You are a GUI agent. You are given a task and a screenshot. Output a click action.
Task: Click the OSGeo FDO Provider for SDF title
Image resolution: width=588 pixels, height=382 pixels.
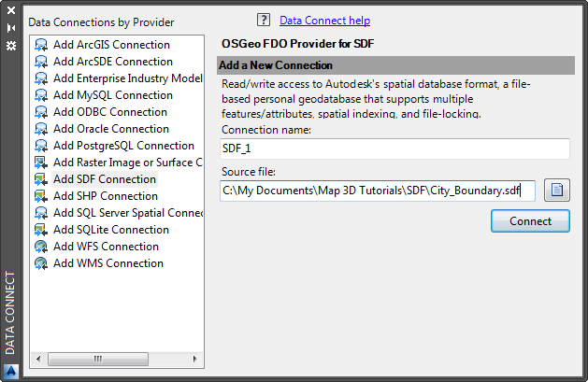(x=298, y=44)
